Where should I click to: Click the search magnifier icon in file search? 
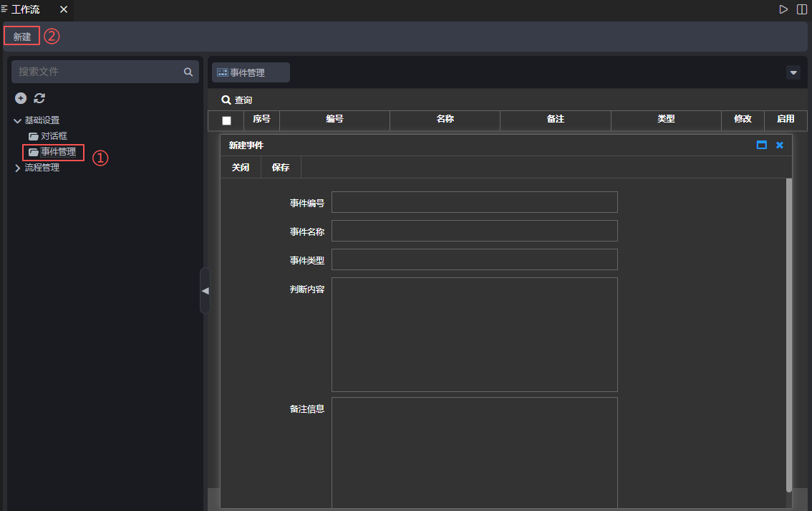pos(188,72)
